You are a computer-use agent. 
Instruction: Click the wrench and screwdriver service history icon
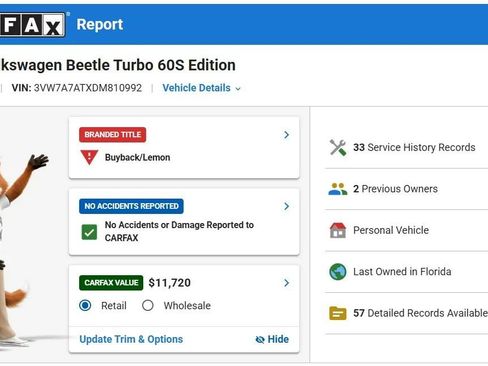(x=338, y=147)
